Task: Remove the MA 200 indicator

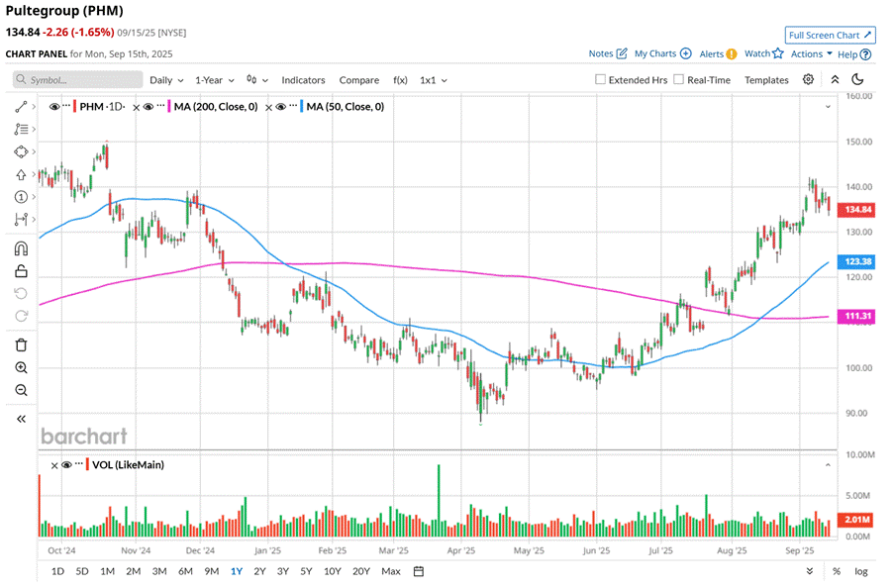Action: [136, 107]
